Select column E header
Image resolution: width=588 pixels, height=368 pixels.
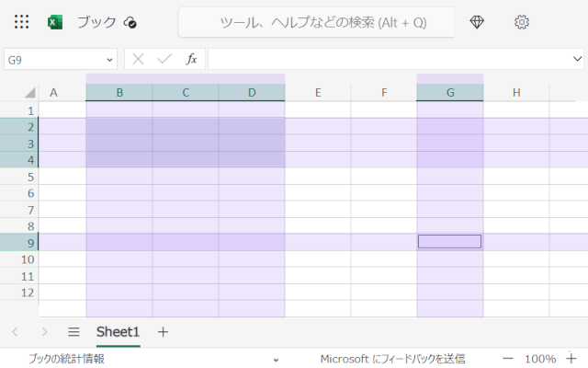pyautogui.click(x=318, y=93)
